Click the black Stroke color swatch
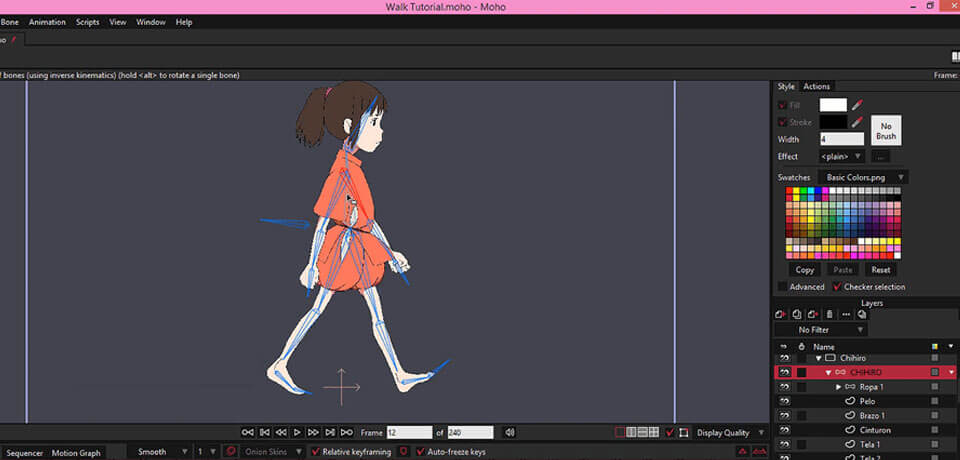Viewport: 960px width, 460px height. [x=833, y=122]
